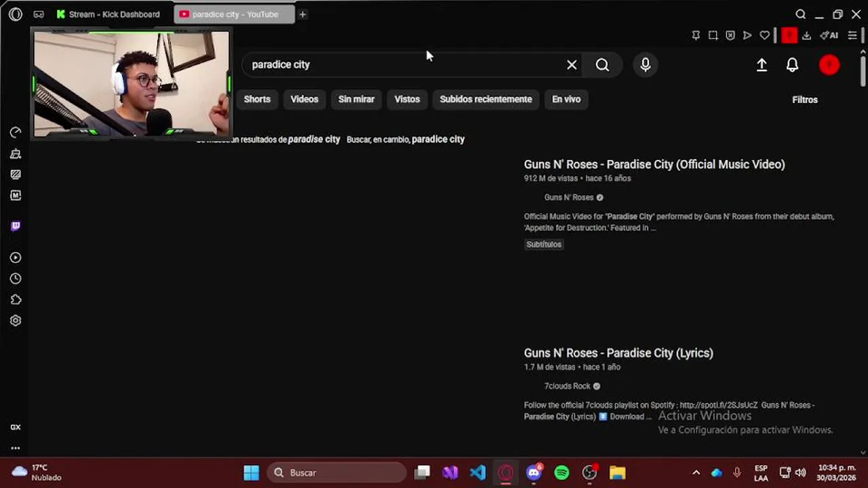868x488 pixels.
Task: Open Guns N' Roses Paradise City (Lyrics) video
Action: (x=618, y=353)
